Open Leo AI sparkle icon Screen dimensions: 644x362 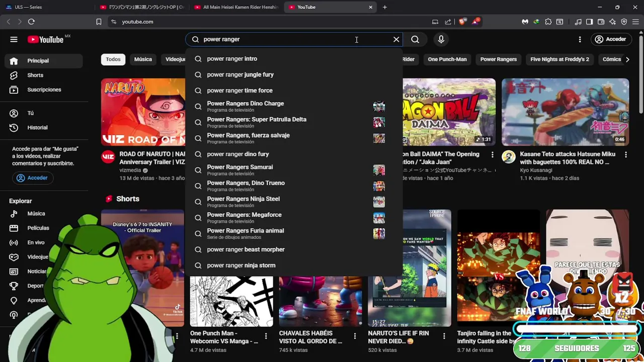point(612,22)
